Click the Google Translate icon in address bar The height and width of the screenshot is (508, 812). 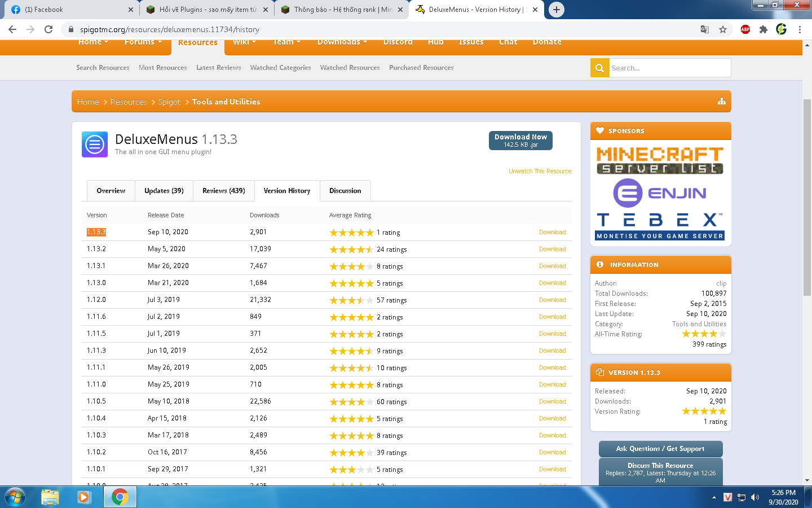(705, 29)
